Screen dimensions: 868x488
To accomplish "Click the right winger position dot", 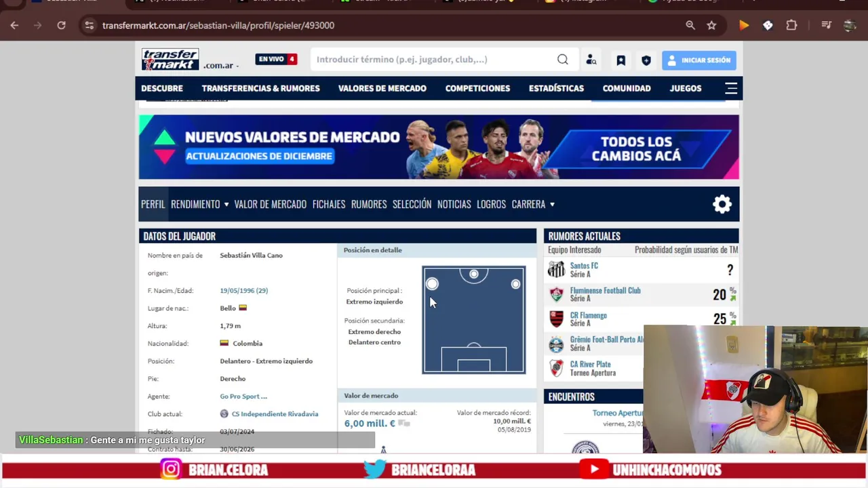I will (516, 284).
